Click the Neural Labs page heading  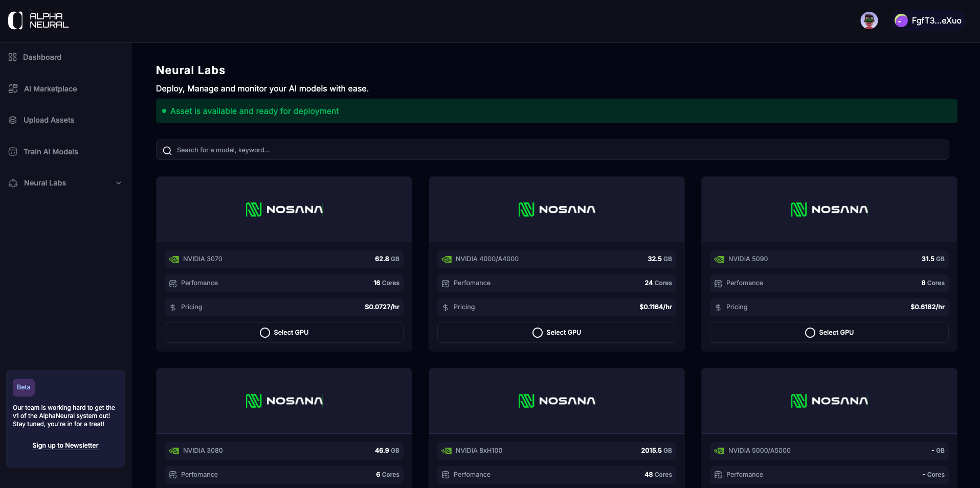(190, 71)
